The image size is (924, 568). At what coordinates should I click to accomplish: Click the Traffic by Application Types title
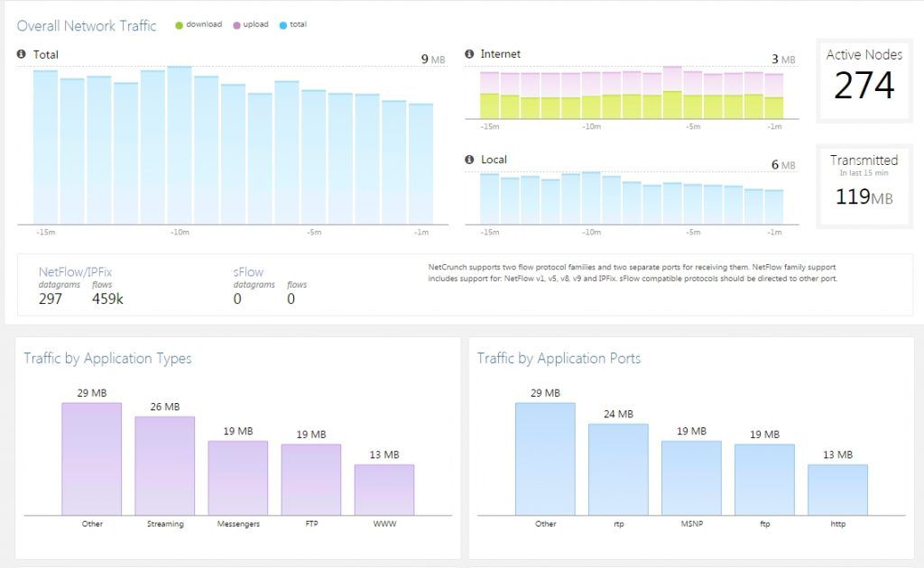108,359
